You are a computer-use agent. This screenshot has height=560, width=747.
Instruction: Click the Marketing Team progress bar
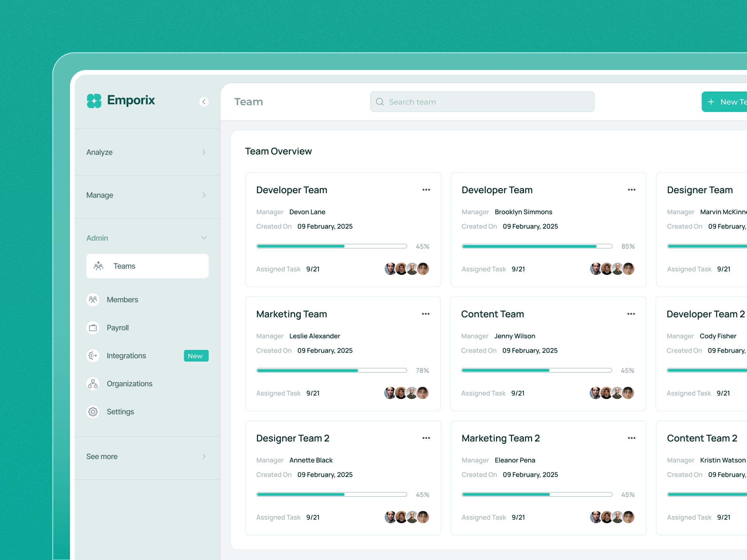(x=331, y=370)
